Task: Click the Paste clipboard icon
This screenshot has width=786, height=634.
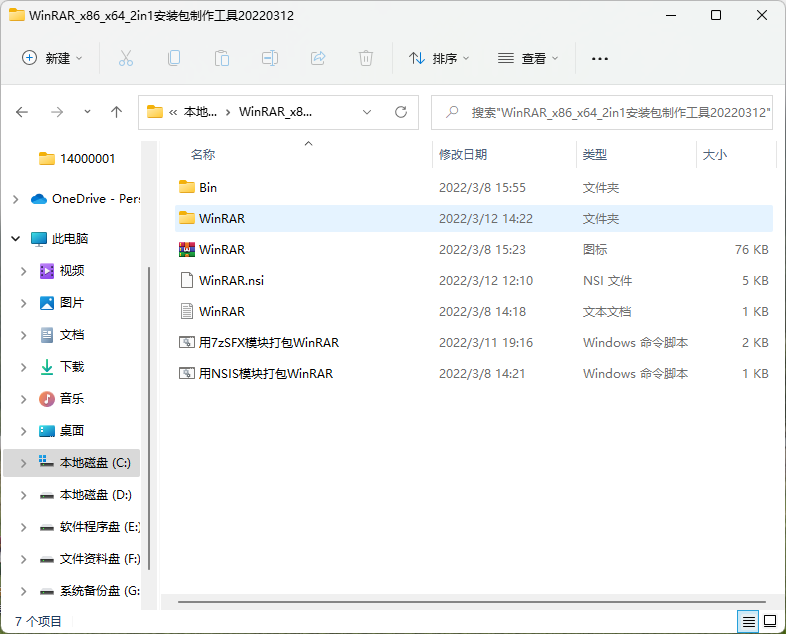Action: [x=222, y=58]
